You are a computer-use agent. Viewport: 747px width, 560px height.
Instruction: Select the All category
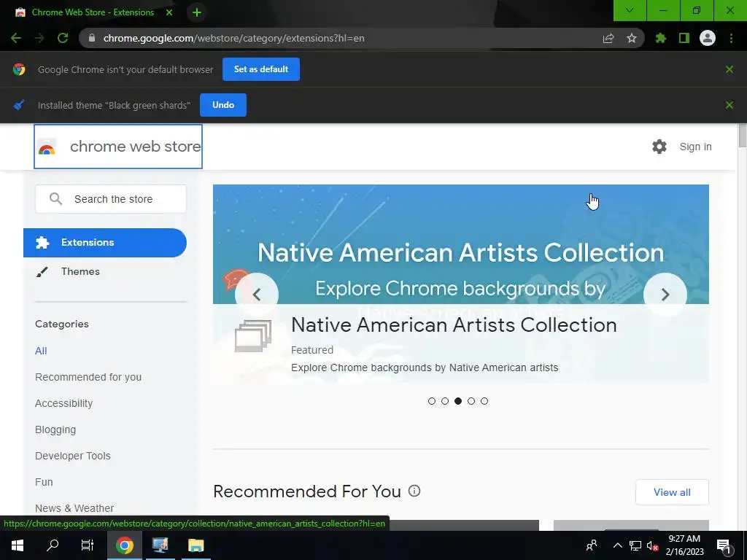point(41,351)
